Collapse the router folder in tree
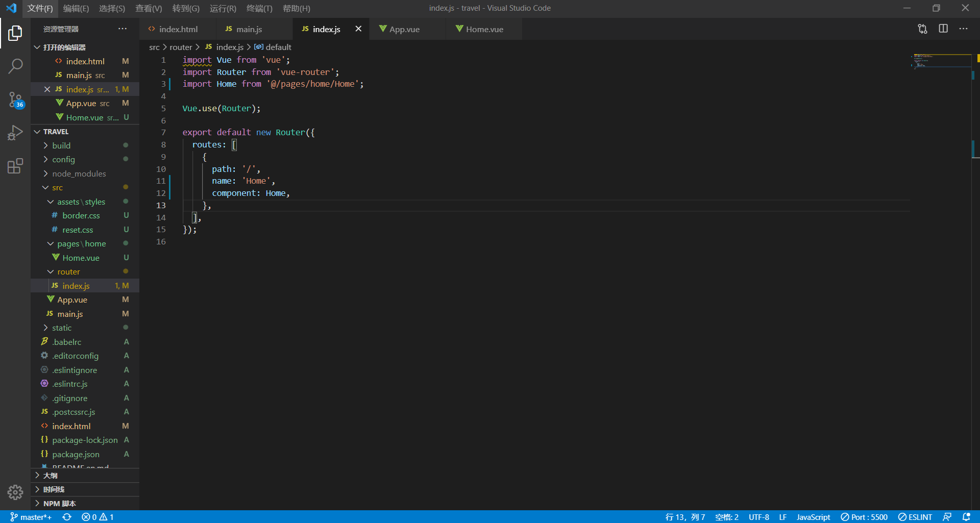Image resolution: width=980 pixels, height=523 pixels. click(x=85, y=272)
